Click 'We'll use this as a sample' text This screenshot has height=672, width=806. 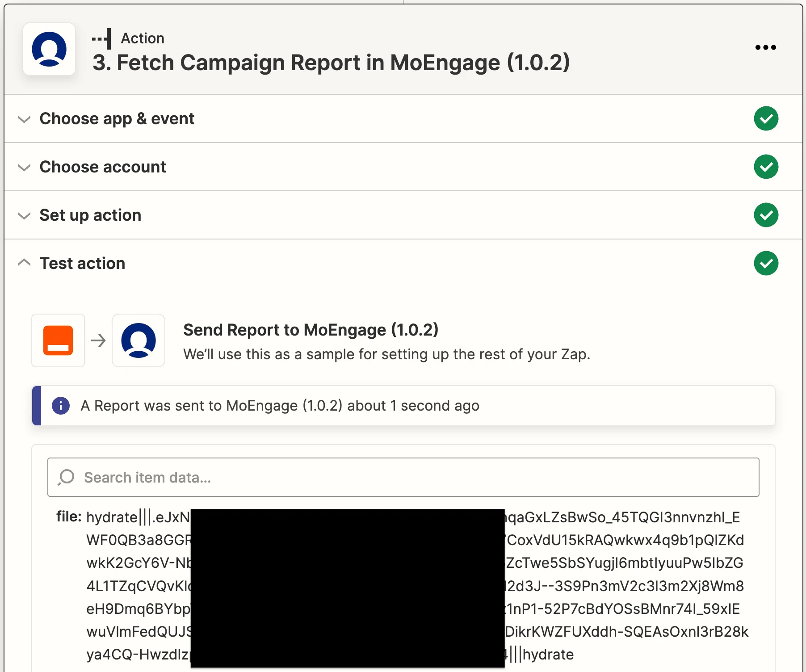pos(387,354)
